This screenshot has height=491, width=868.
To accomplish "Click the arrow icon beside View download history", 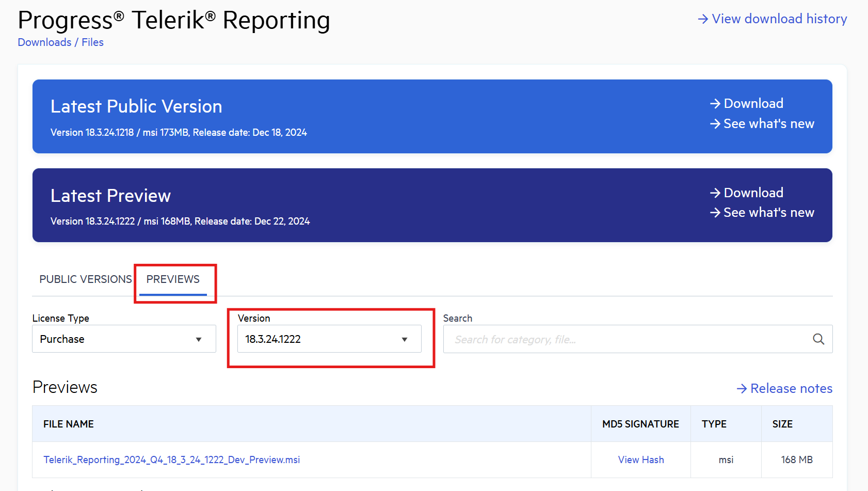I will pyautogui.click(x=703, y=19).
